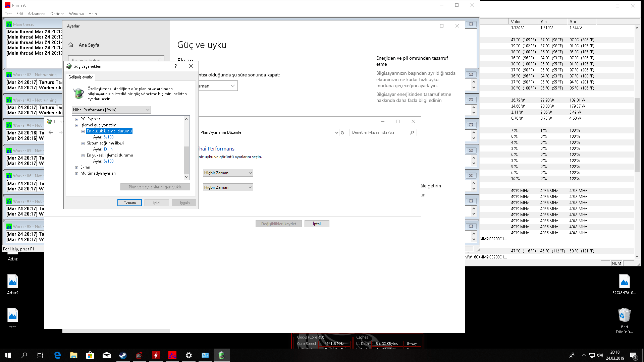Click the Tamam button
This screenshot has width=644, height=362.
coord(129,203)
